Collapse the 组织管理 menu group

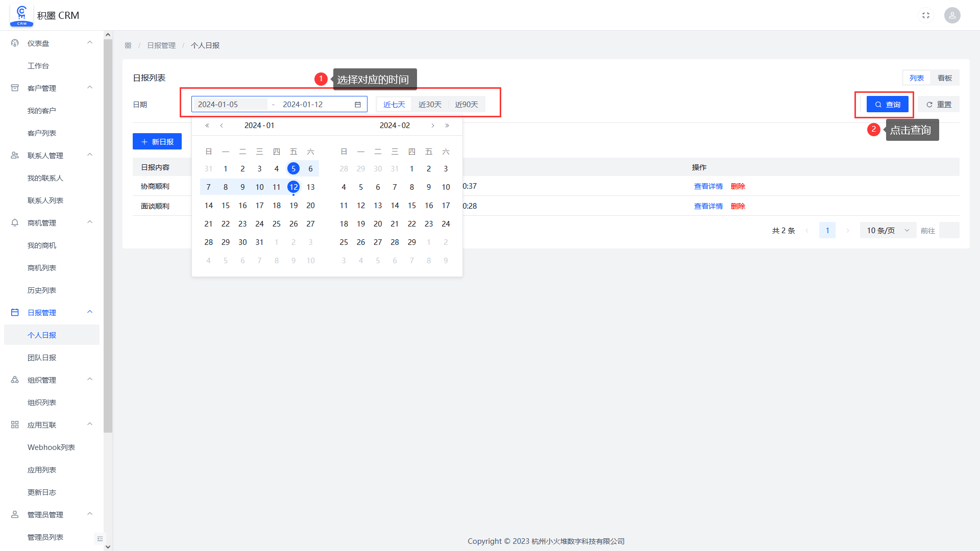click(x=90, y=380)
